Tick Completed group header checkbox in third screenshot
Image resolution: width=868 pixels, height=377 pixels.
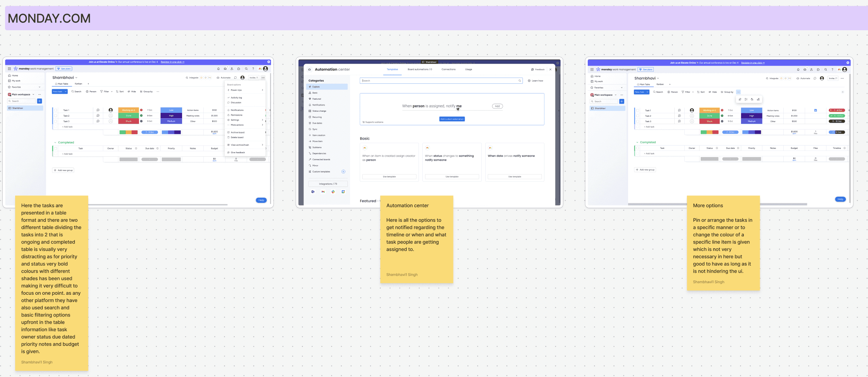(637, 148)
